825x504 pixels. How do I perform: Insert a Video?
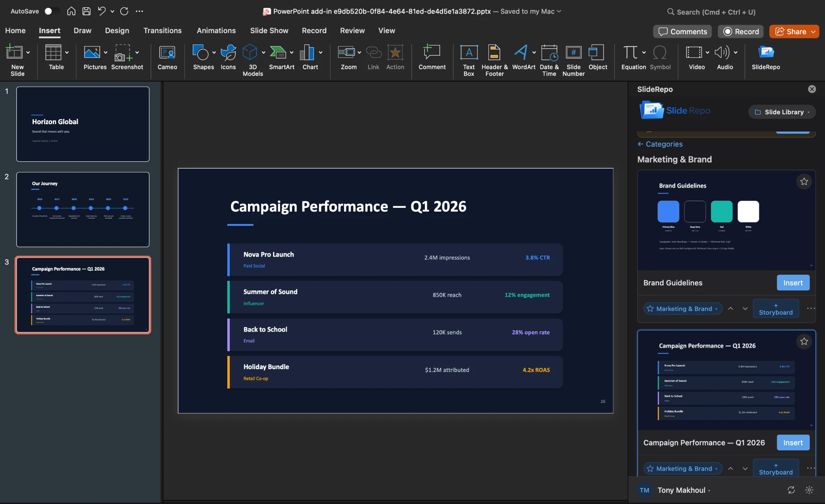click(x=694, y=52)
